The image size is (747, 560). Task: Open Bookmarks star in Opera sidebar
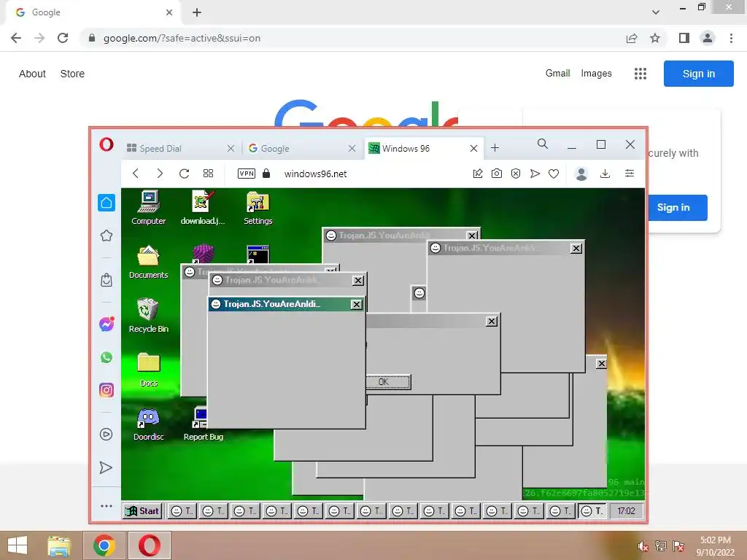click(x=107, y=236)
